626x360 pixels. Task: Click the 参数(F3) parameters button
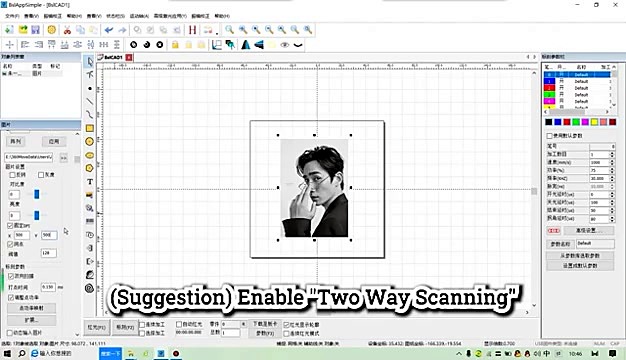point(265,333)
